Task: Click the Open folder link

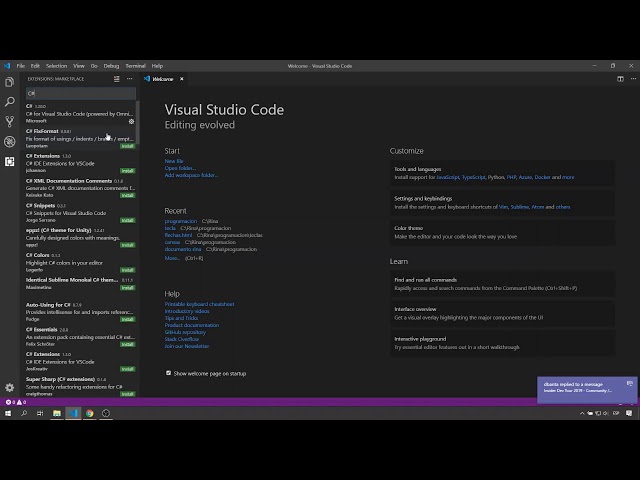Action: click(x=180, y=168)
